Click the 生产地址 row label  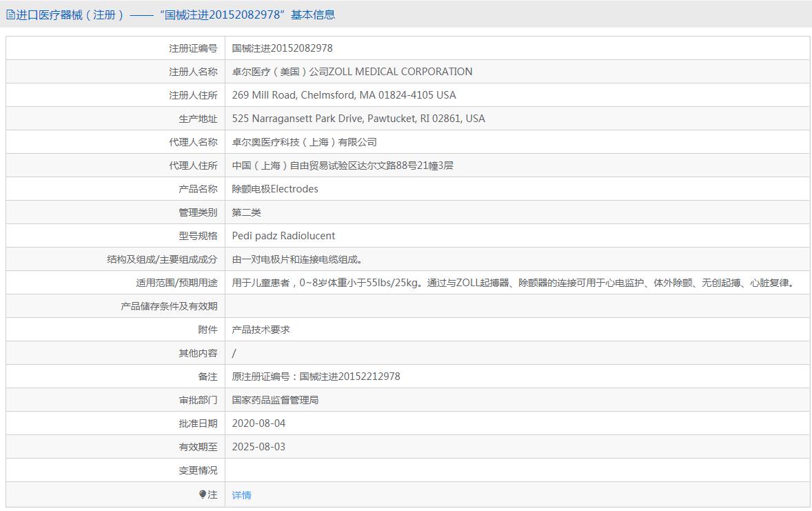[x=198, y=119]
